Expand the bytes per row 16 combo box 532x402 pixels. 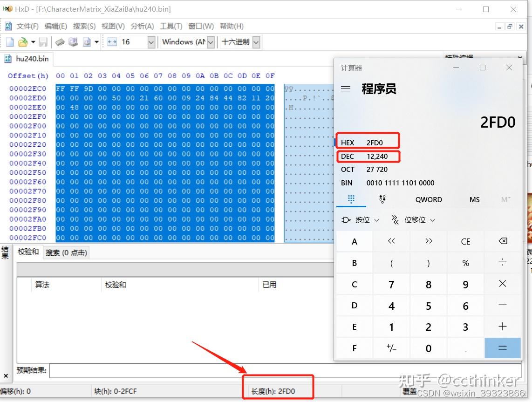click(x=151, y=42)
